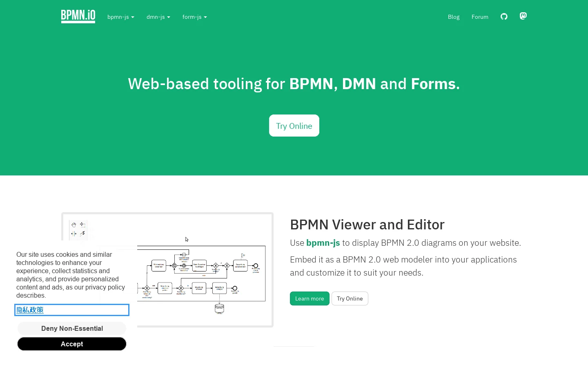Select the hand tool in the diagram preview
The width and height of the screenshot is (588, 368).
(x=73, y=224)
